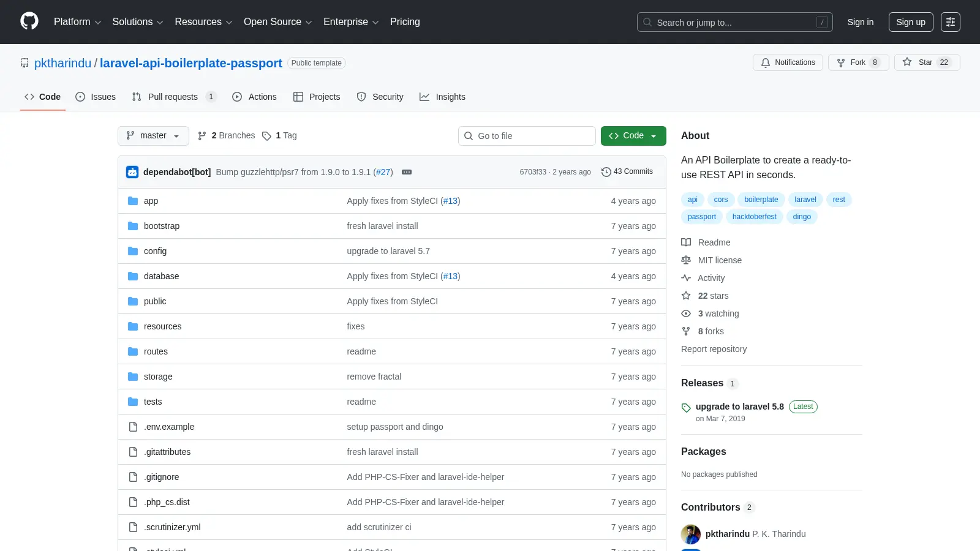
Task: Open the Projects tab
Action: [x=317, y=97]
